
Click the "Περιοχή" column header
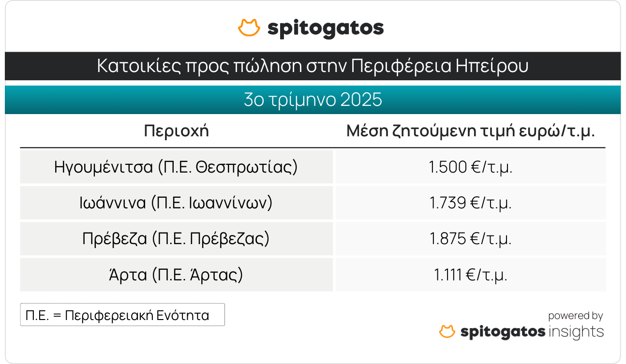click(x=177, y=131)
